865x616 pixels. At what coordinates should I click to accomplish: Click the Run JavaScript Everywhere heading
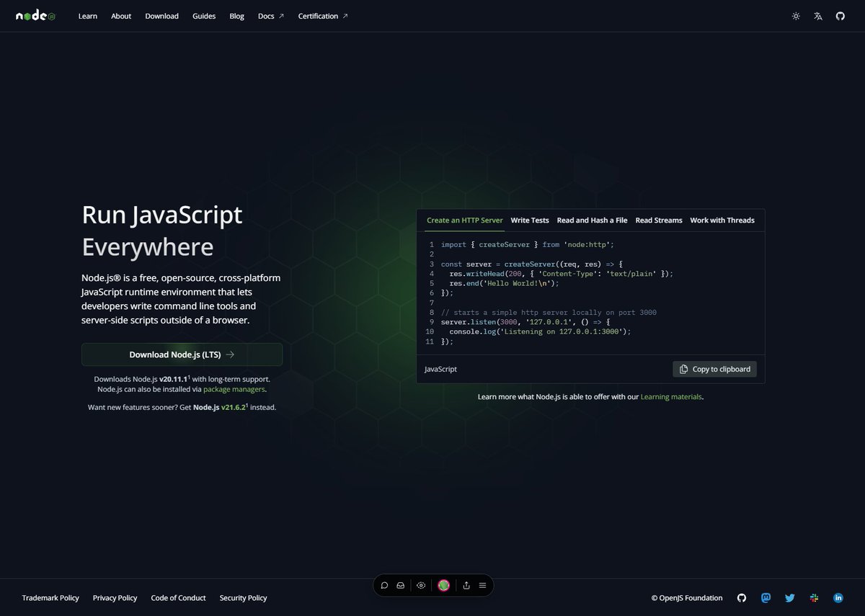[162, 231]
